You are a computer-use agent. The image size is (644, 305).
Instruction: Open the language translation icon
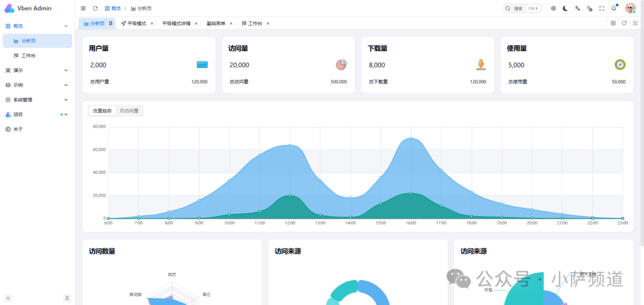[577, 8]
